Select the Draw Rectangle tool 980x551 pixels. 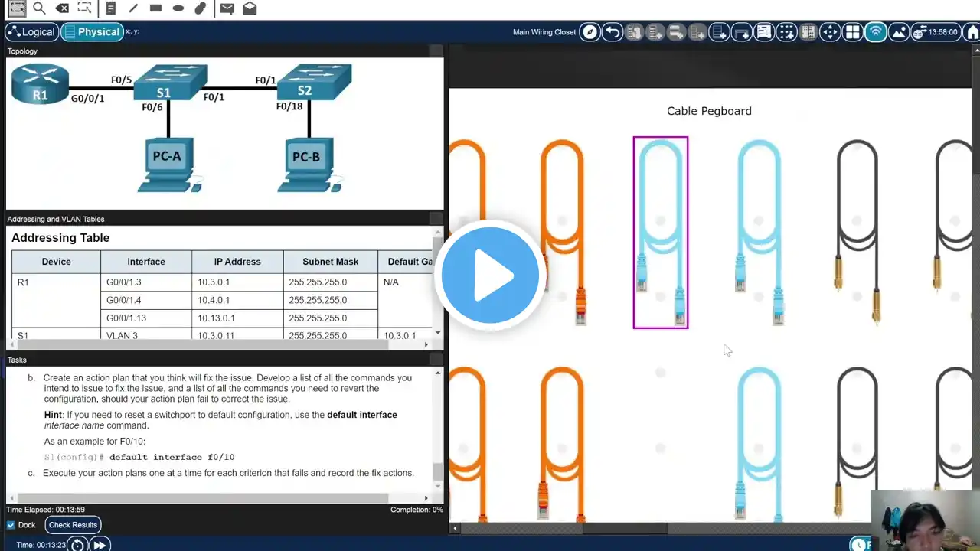coord(156,8)
